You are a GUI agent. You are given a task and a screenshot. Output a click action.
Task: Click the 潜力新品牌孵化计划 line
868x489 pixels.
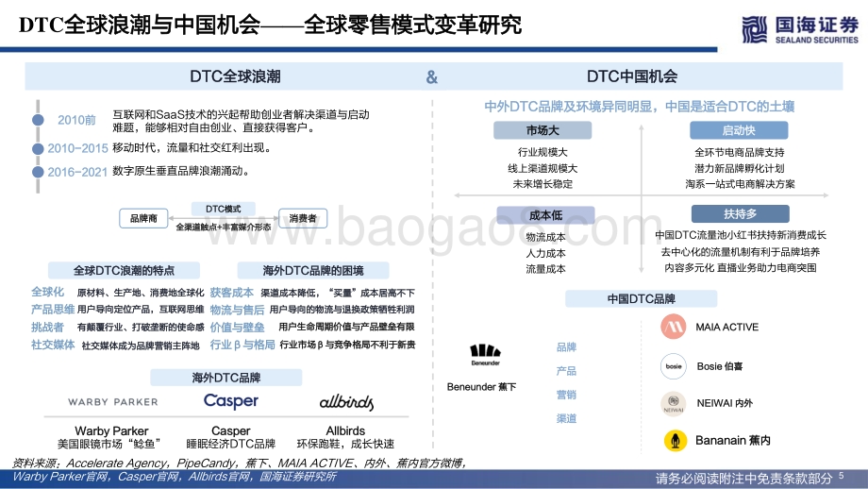point(740,168)
